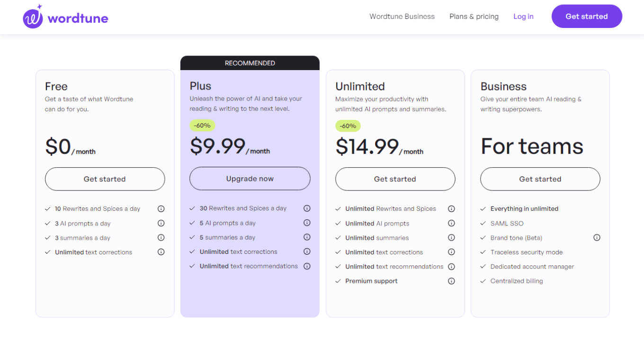Click the RECOMMENDED banner
The height and width of the screenshot is (360, 644).
point(250,63)
